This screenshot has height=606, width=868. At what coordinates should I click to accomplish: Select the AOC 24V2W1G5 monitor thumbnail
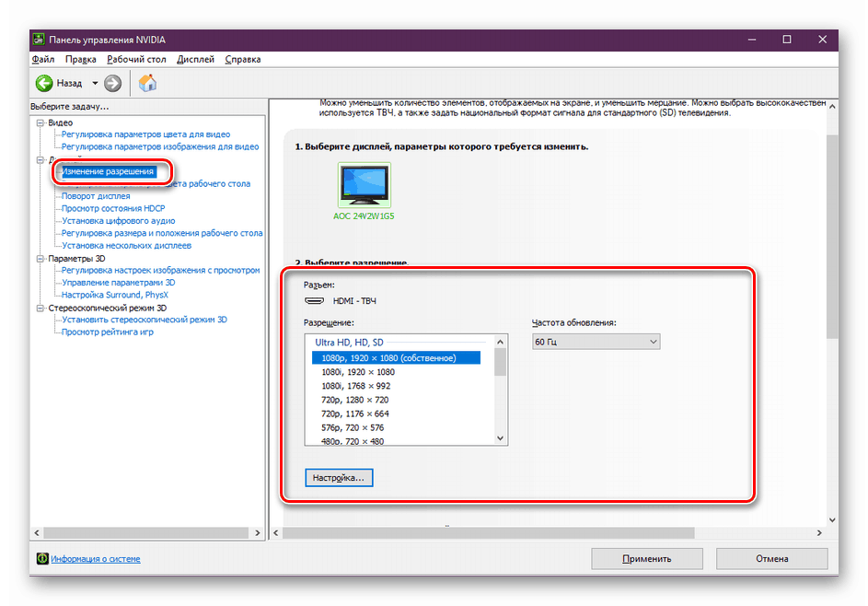(365, 184)
